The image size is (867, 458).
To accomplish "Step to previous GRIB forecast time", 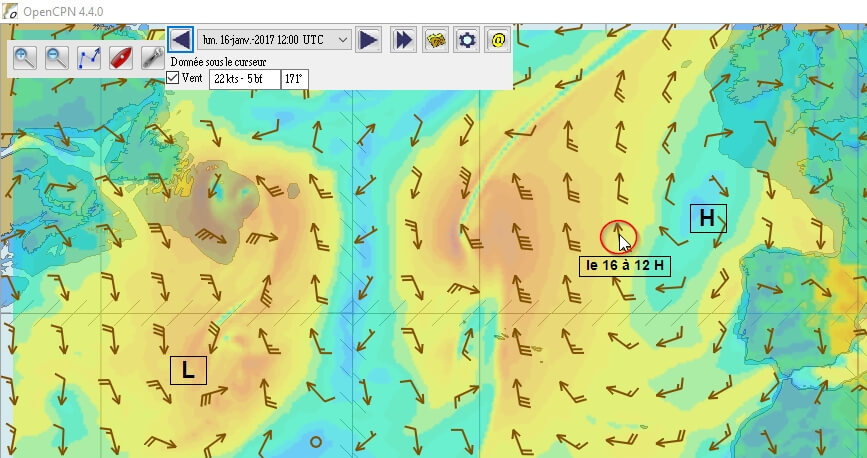I will tap(180, 40).
